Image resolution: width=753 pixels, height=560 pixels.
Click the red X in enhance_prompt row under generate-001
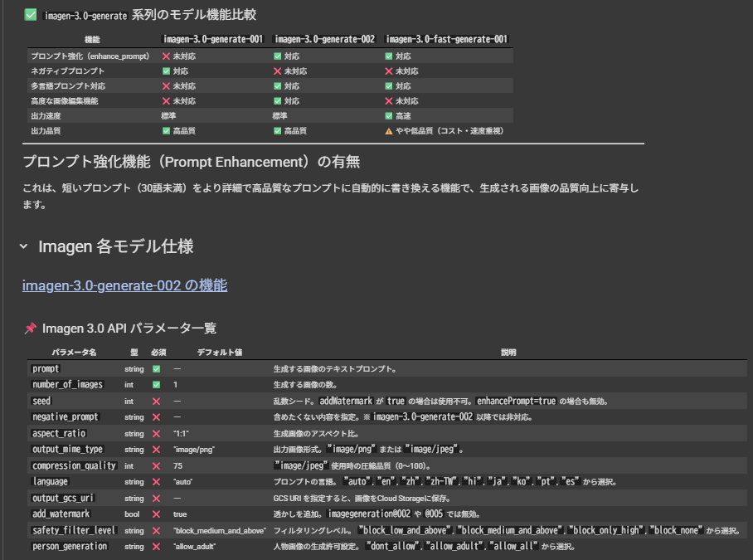[x=166, y=56]
